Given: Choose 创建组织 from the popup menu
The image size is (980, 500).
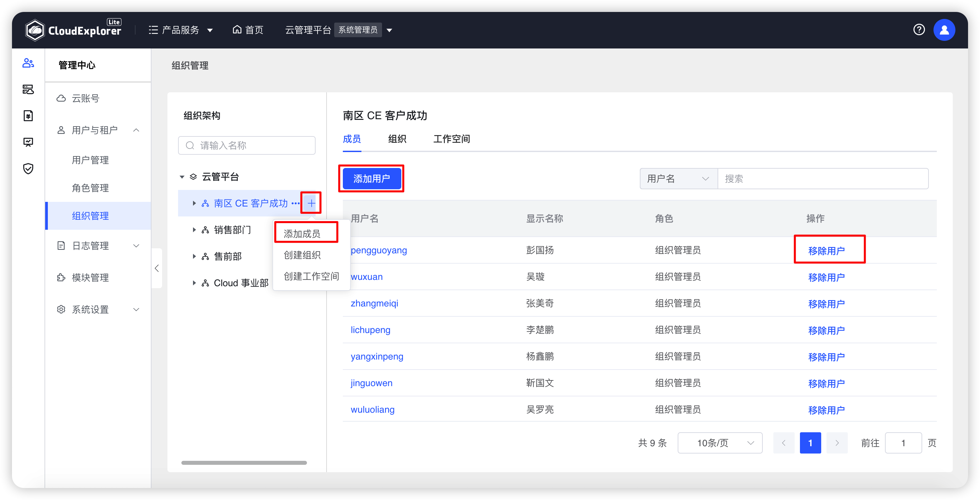Looking at the screenshot, I should (302, 255).
